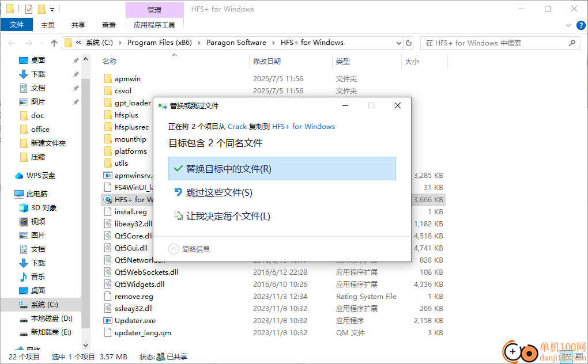Open the office folder in sidebar
Image resolution: width=588 pixels, height=364 pixels.
[40, 129]
